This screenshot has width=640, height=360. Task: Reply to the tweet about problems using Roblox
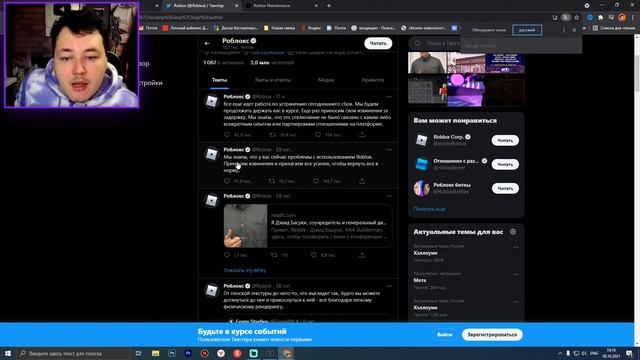[x=227, y=181]
